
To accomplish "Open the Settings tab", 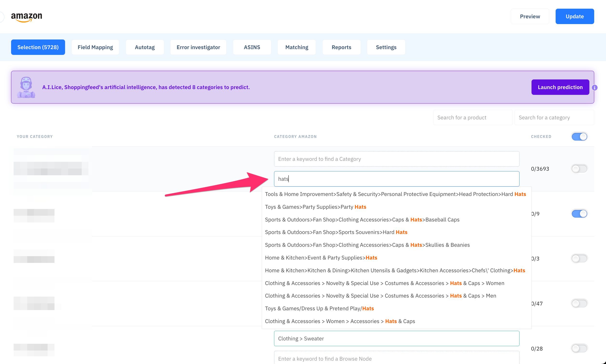I will pyautogui.click(x=386, y=47).
